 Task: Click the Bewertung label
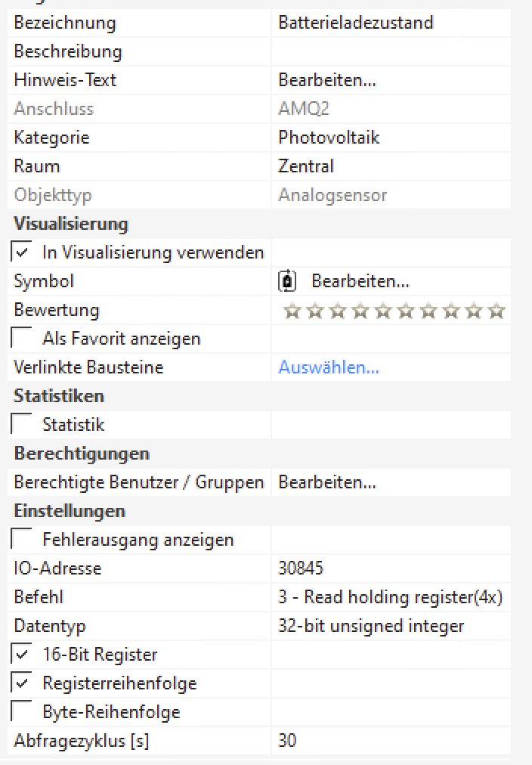(57, 310)
